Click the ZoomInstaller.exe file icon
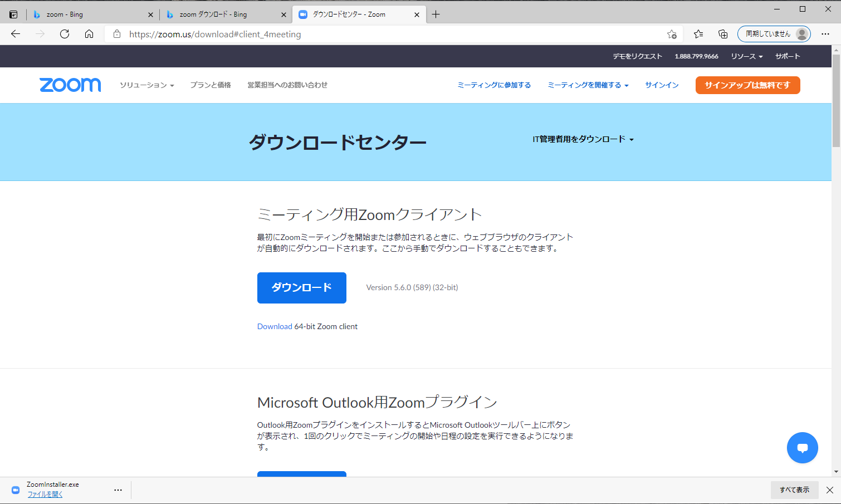The width and height of the screenshot is (841, 504). click(16, 490)
